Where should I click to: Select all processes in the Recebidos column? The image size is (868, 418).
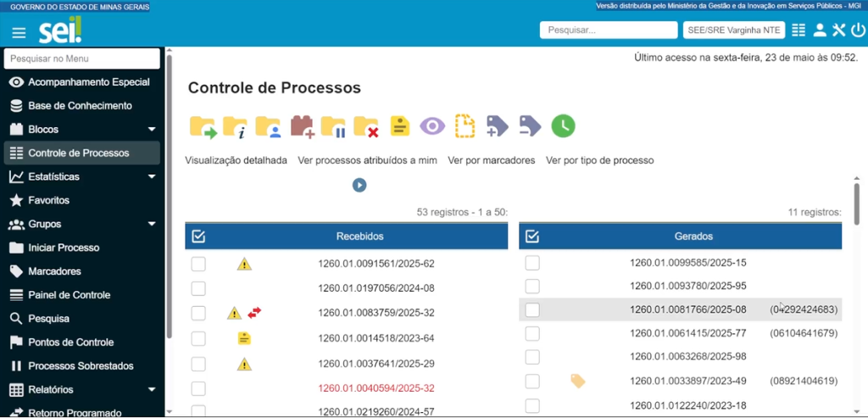(199, 237)
